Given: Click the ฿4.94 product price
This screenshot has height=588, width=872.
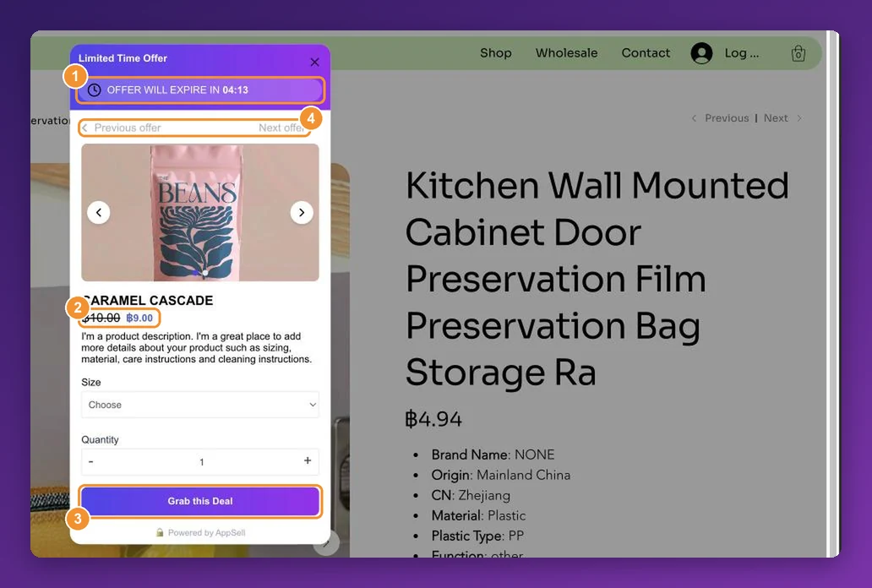Looking at the screenshot, I should click(433, 419).
